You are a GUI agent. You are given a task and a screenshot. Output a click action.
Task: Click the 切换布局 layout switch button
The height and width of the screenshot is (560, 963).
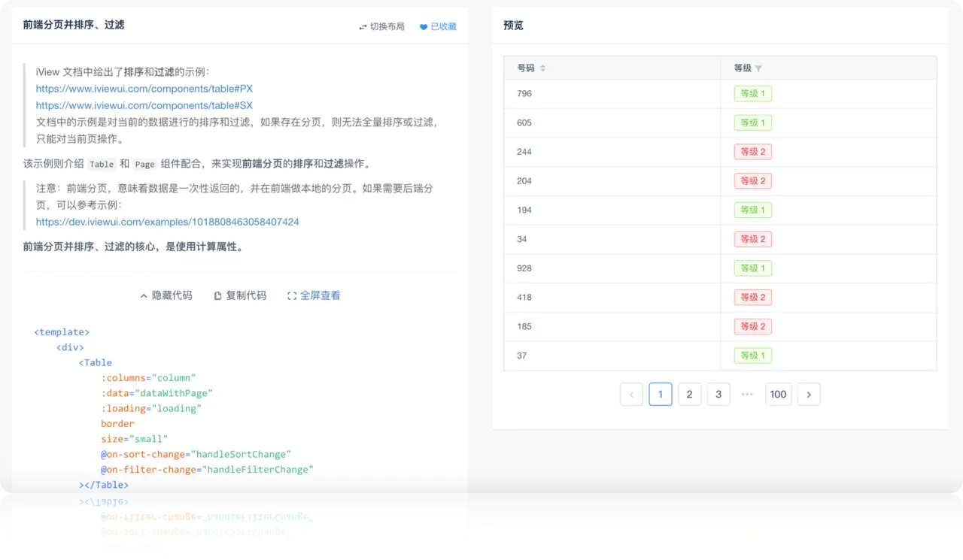click(381, 26)
